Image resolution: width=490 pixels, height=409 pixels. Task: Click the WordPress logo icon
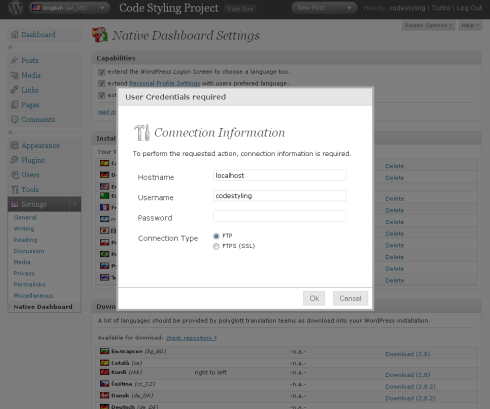(15, 8)
